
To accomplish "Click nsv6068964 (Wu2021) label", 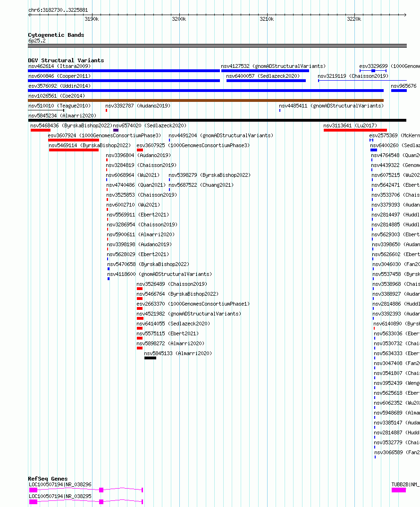I will tap(133, 175).
